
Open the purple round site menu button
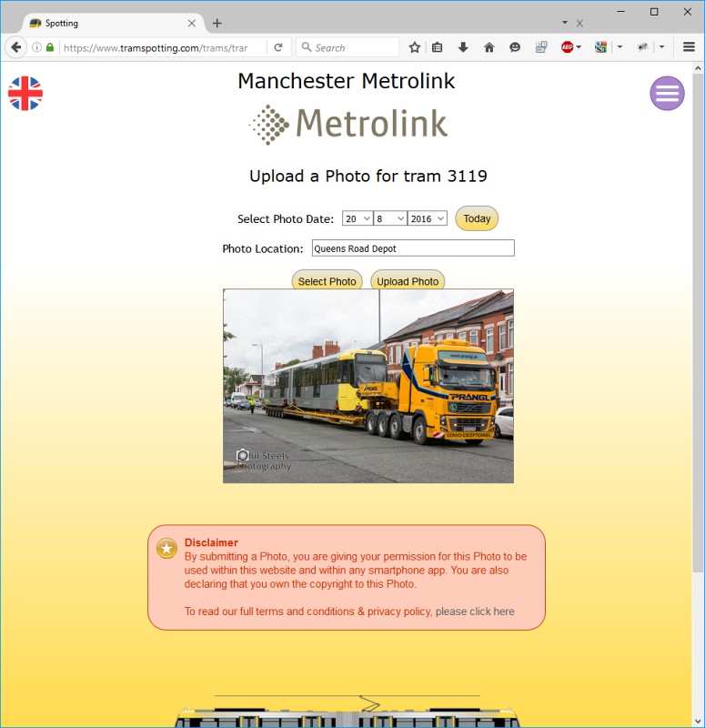[667, 94]
